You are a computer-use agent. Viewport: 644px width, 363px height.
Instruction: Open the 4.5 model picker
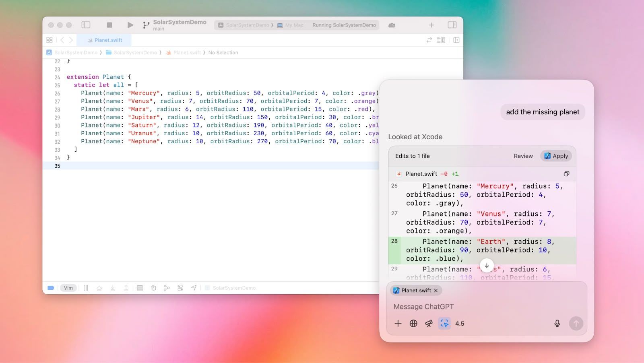coord(460,323)
